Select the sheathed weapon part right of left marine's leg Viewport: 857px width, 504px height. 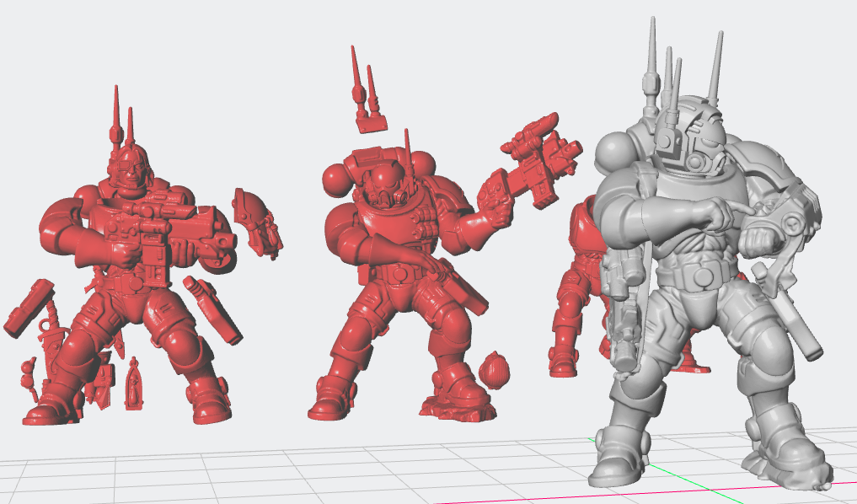click(x=213, y=310)
